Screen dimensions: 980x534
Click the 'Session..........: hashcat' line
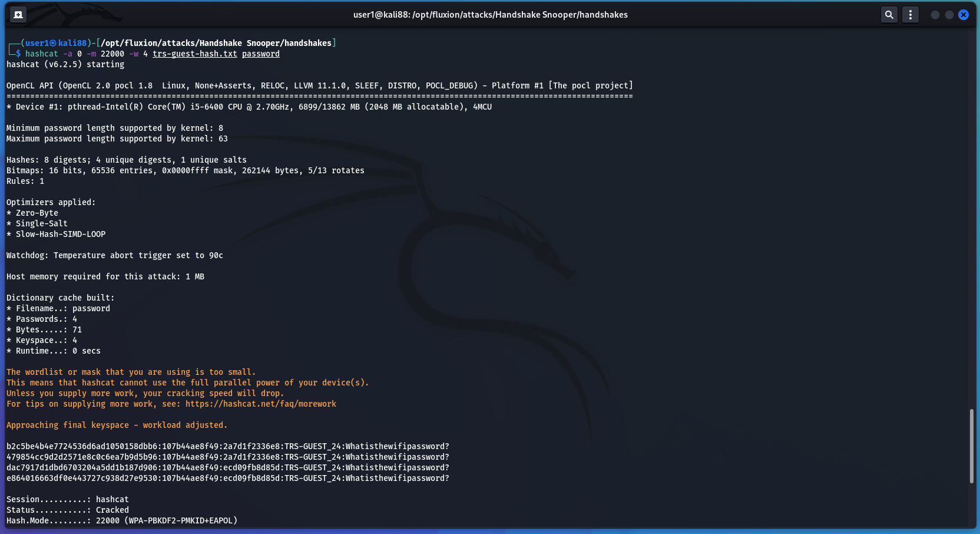(68, 499)
